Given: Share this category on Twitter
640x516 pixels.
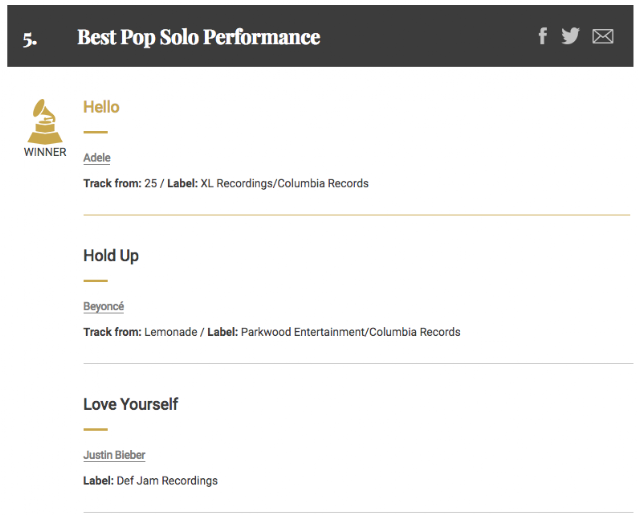Looking at the screenshot, I should click(x=570, y=36).
